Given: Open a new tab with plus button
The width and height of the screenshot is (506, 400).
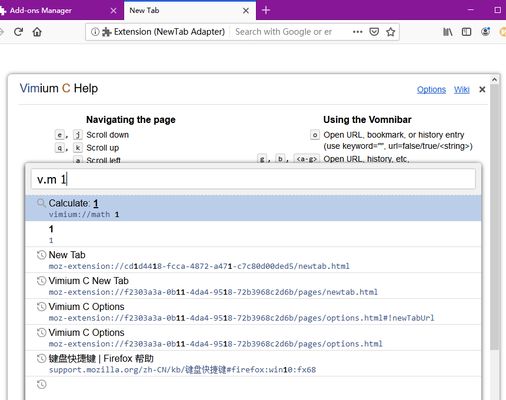Looking at the screenshot, I should 266,10.
